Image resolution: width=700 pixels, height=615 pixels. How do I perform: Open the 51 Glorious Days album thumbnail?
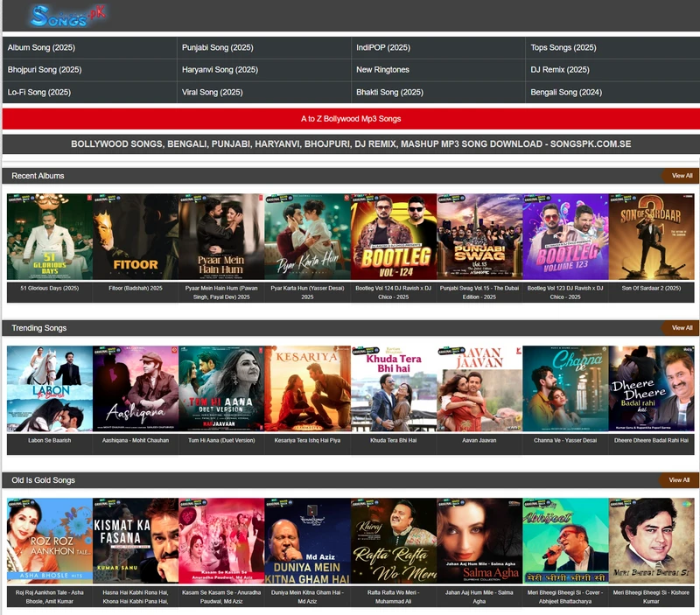(x=50, y=237)
